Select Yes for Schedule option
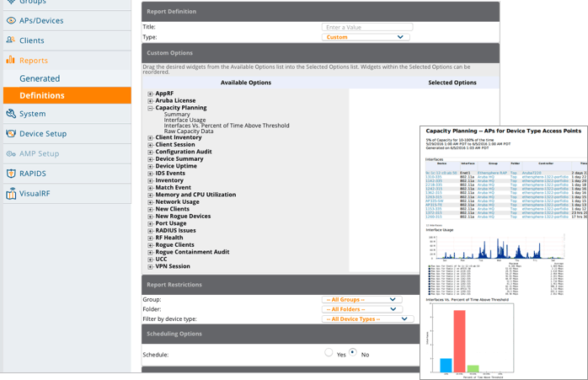Image resolution: width=588 pixels, height=380 pixels. coord(329,354)
